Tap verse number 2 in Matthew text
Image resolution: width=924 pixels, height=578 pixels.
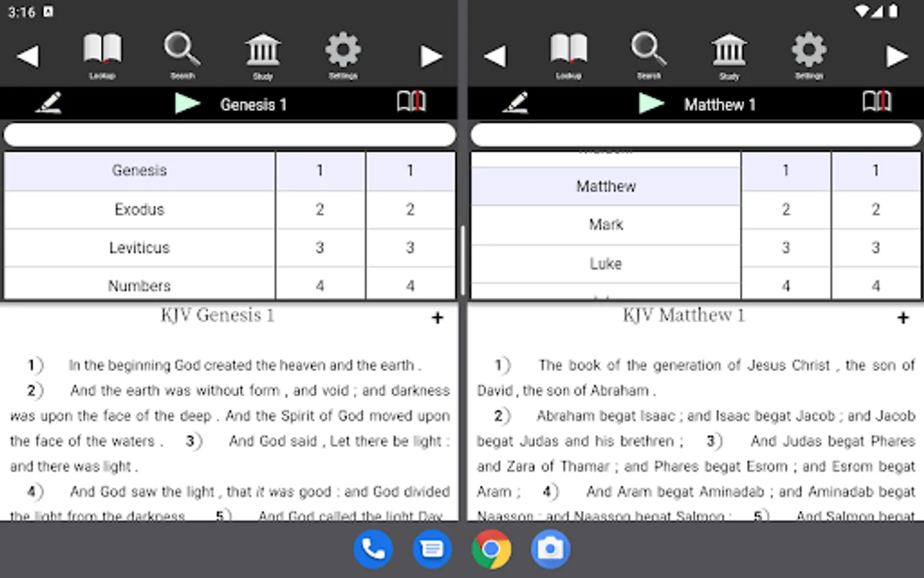pos(502,416)
